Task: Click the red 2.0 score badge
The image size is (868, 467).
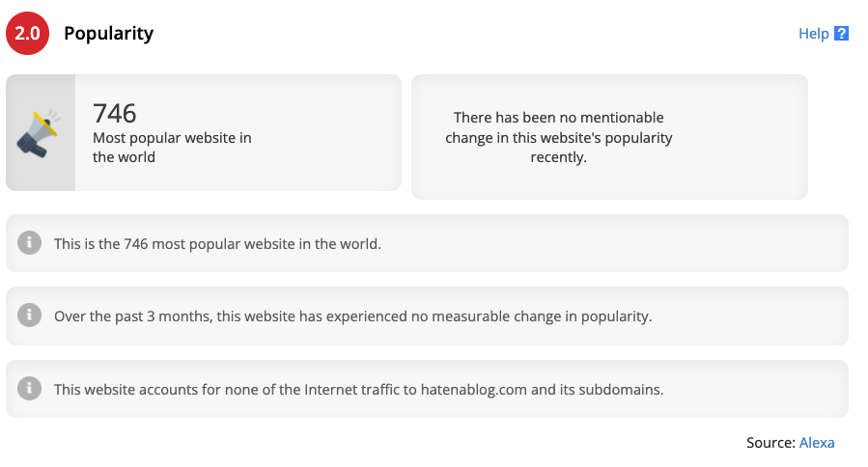Action: pos(28,33)
